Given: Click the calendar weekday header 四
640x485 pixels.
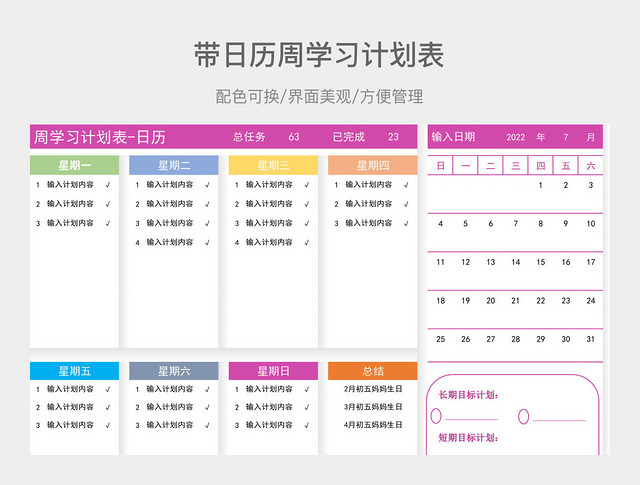Looking at the screenshot, I should coord(540,166).
